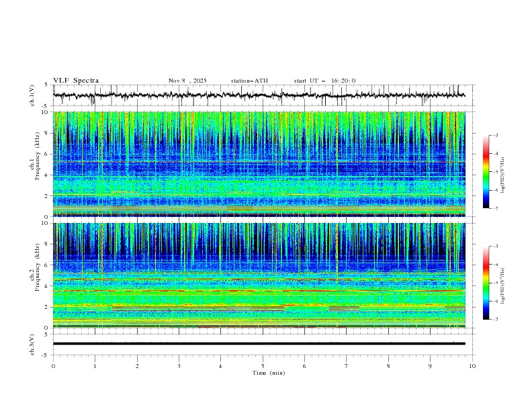The height and width of the screenshot is (411, 532).
Task: Click the ch.1 spectrogram panel
Action: (x=259, y=164)
